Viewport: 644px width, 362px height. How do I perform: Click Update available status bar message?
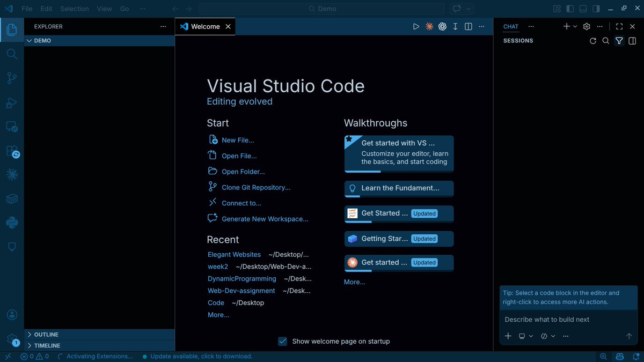click(x=197, y=356)
